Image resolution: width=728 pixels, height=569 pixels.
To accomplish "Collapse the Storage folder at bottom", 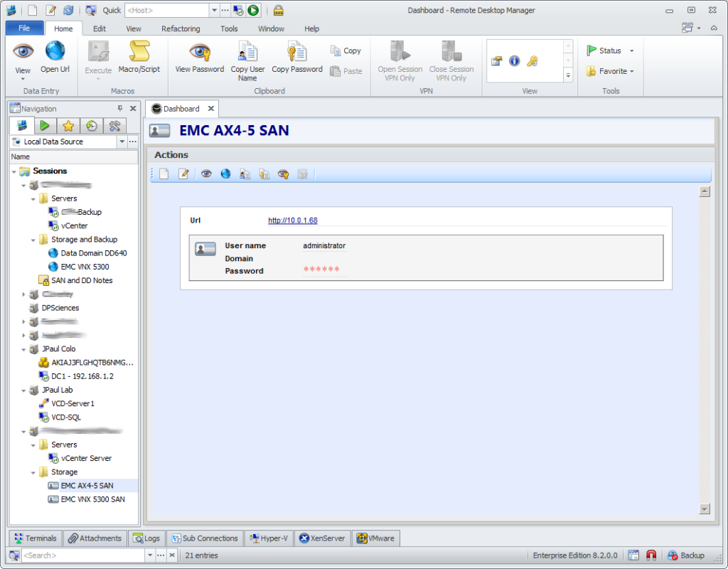I will click(33, 473).
